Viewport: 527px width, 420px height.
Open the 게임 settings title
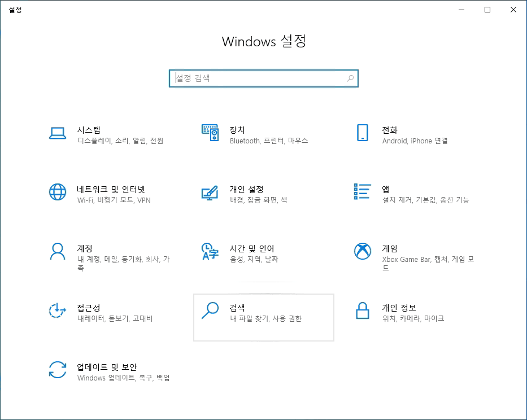pos(390,248)
